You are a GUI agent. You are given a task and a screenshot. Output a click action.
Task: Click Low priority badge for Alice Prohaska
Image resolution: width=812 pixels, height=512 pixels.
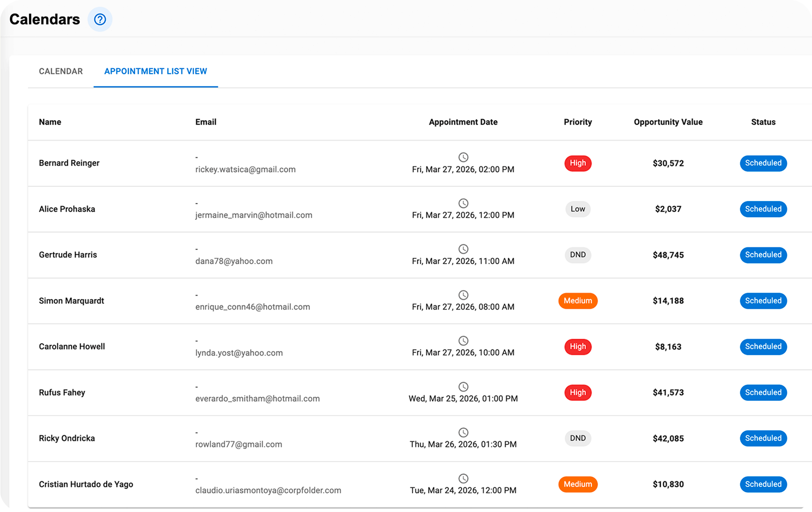[x=578, y=209]
